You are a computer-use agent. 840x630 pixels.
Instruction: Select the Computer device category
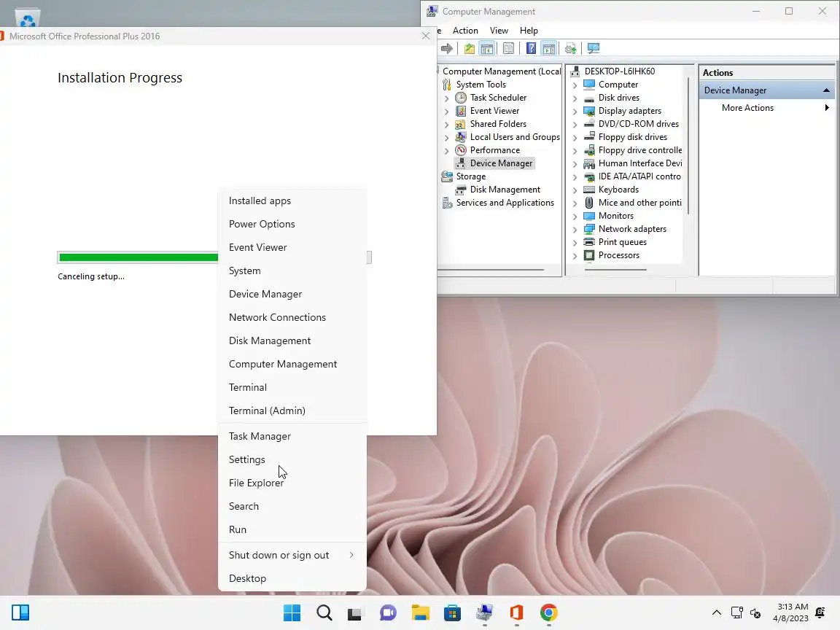point(618,85)
